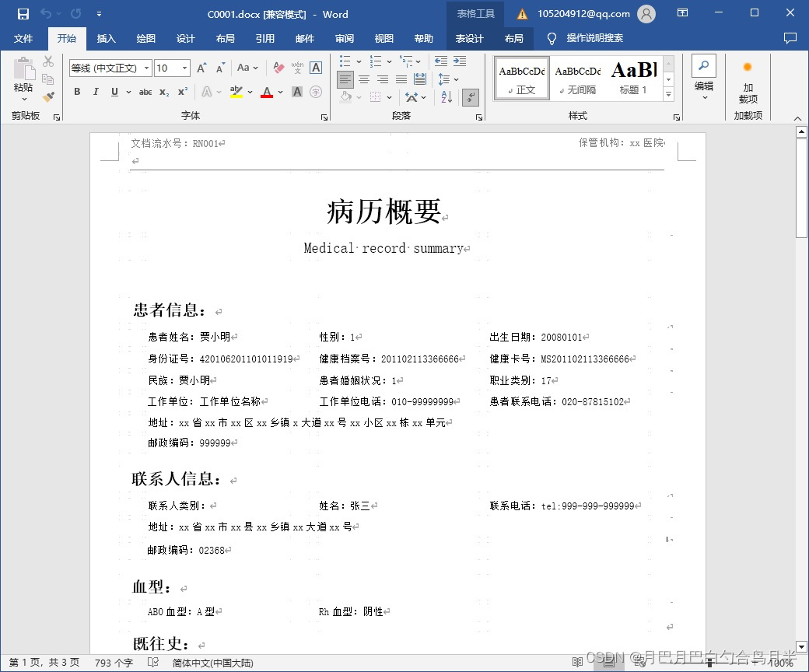Toggle center paragraph alignment

tap(364, 79)
